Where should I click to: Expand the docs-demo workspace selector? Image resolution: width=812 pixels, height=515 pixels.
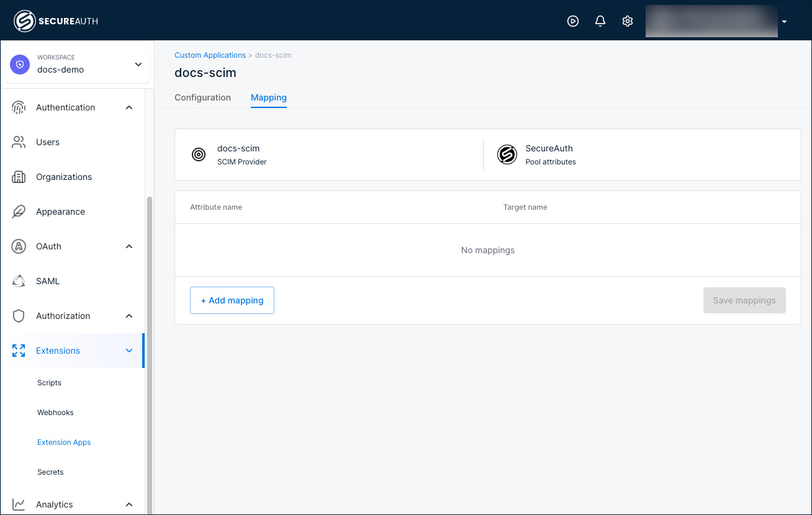tap(78, 64)
